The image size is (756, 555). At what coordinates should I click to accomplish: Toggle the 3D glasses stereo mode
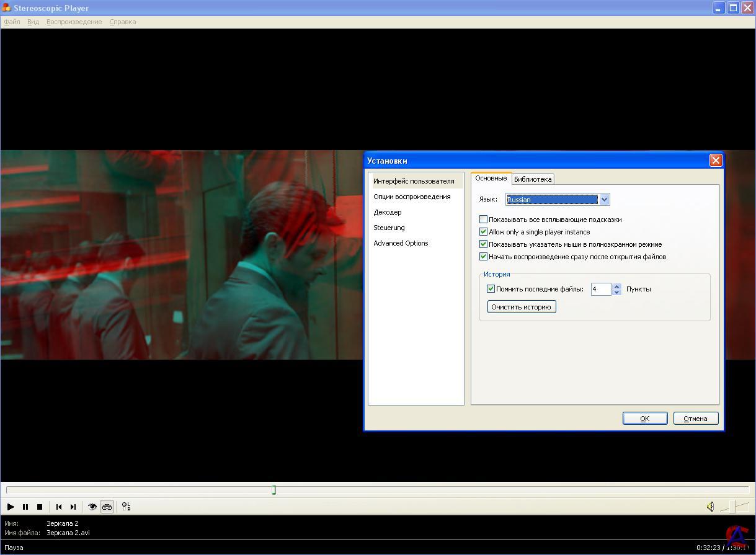tap(107, 507)
